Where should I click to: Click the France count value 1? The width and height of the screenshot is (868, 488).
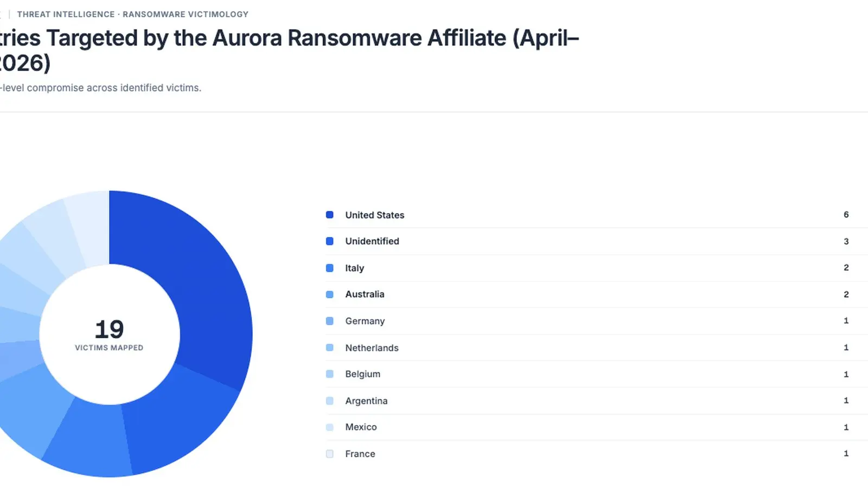click(846, 454)
